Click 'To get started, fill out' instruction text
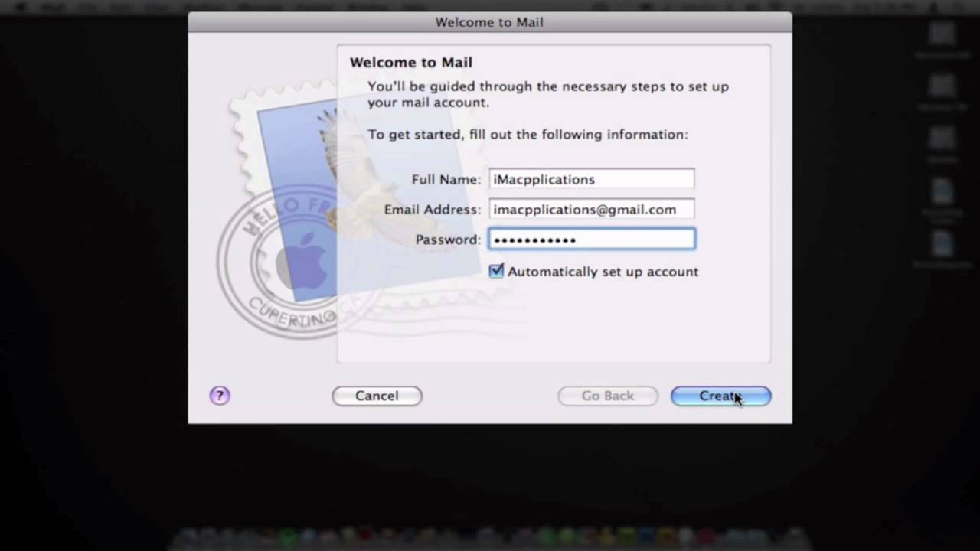This screenshot has height=551, width=980. coord(528,135)
